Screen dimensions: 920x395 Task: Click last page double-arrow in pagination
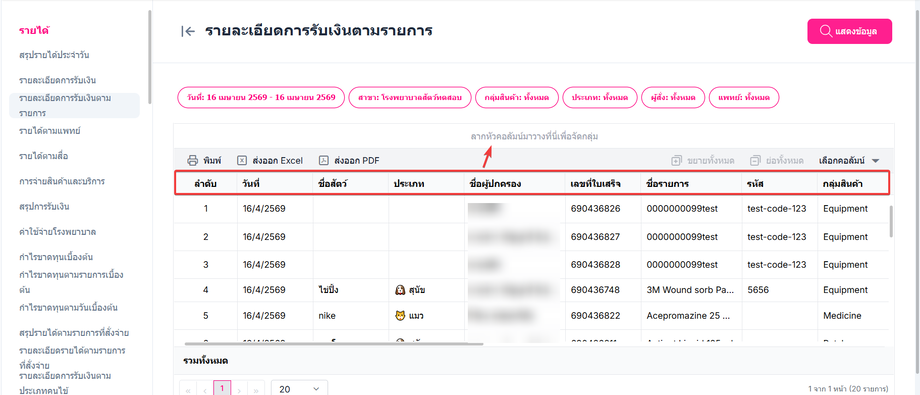tap(256, 390)
